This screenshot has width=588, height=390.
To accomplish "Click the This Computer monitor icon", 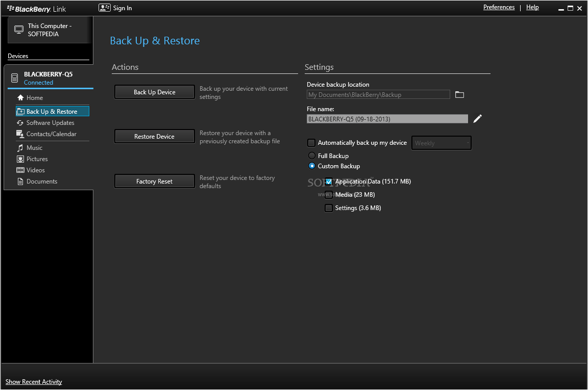I will [19, 30].
